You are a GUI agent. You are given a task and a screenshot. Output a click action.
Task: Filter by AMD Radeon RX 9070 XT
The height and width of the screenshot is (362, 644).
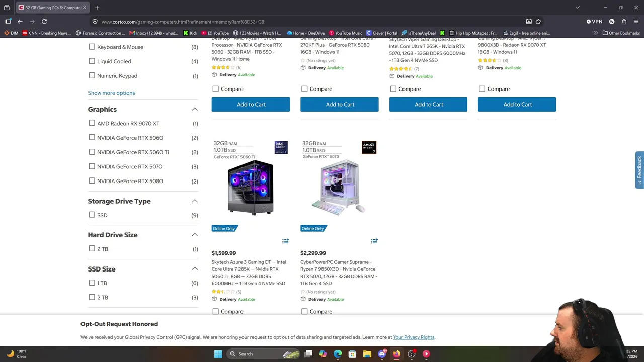92,123
